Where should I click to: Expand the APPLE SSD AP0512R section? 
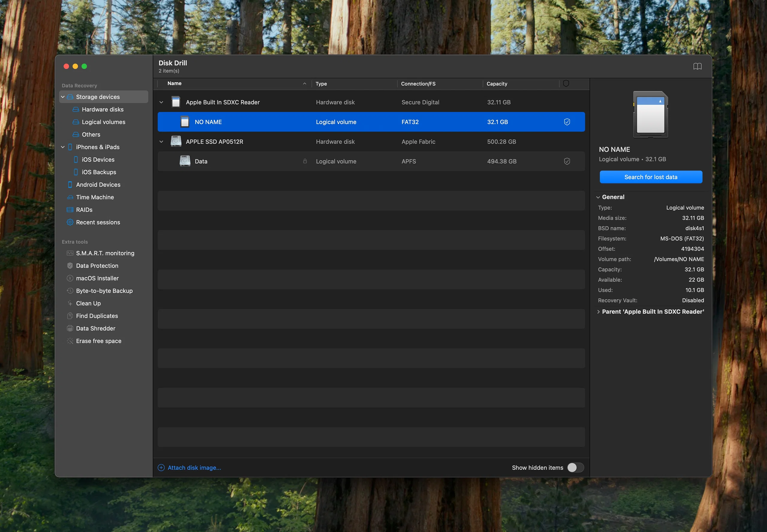click(162, 142)
